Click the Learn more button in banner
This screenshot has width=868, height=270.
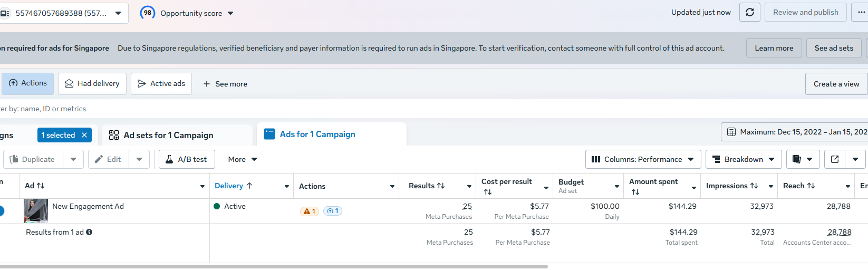pos(774,48)
